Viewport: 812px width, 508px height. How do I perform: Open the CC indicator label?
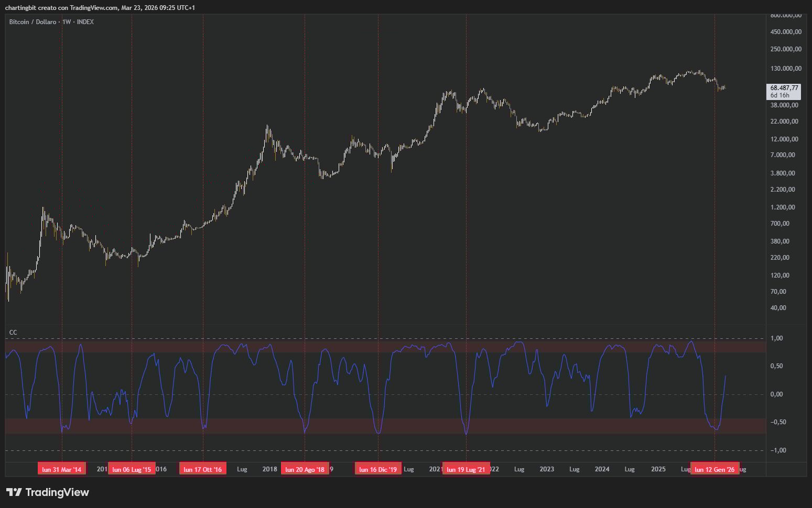(x=13, y=333)
